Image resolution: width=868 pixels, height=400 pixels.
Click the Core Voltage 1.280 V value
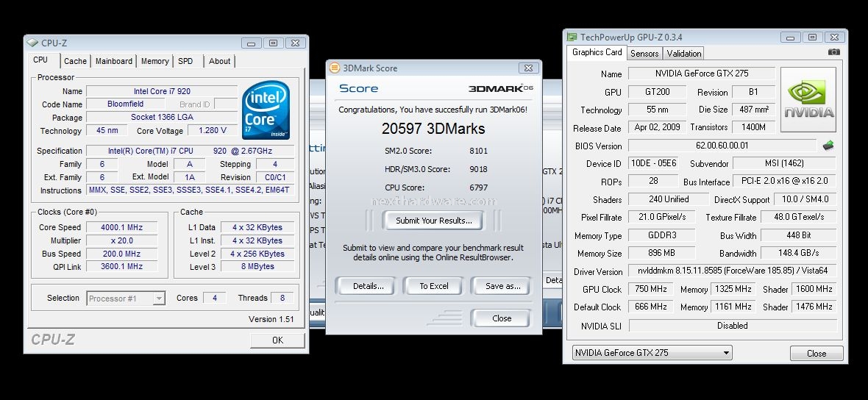point(212,131)
